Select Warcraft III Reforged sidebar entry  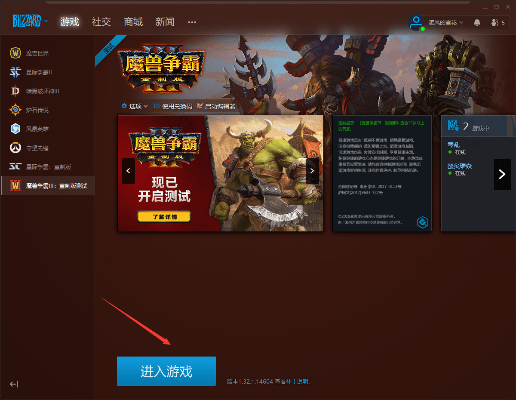[48, 185]
